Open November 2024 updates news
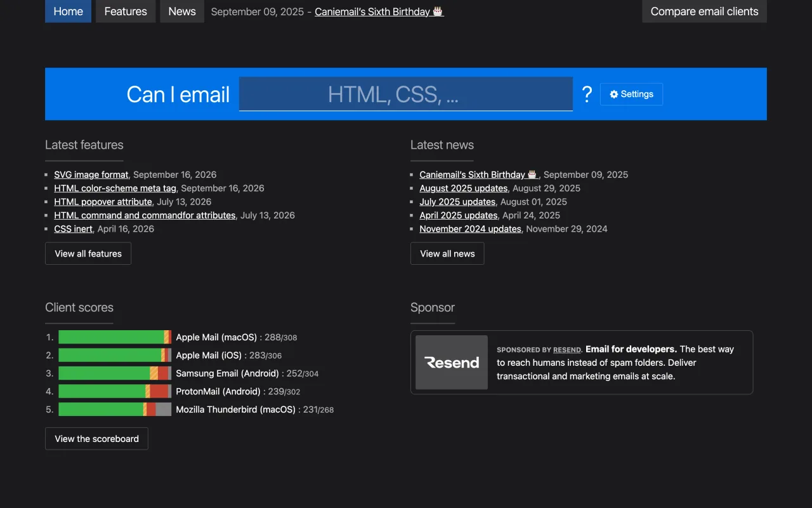812x508 pixels. pyautogui.click(x=470, y=229)
